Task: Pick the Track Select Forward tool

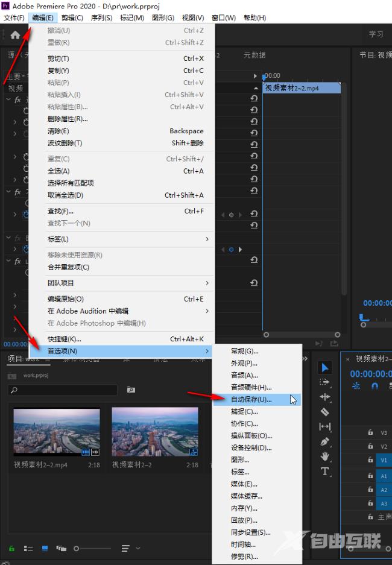Action: pyautogui.click(x=324, y=382)
